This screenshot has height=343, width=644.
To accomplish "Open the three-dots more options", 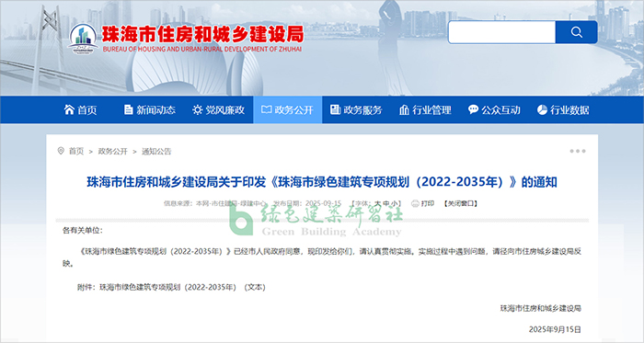I will click(x=578, y=152).
